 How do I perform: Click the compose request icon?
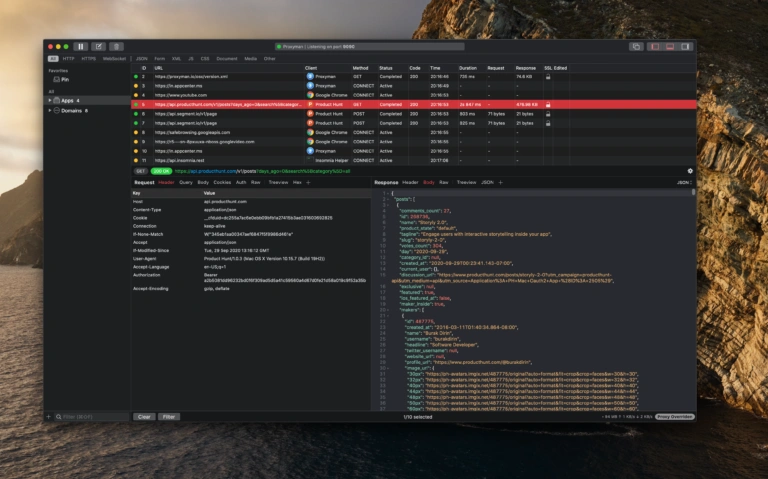[98, 46]
